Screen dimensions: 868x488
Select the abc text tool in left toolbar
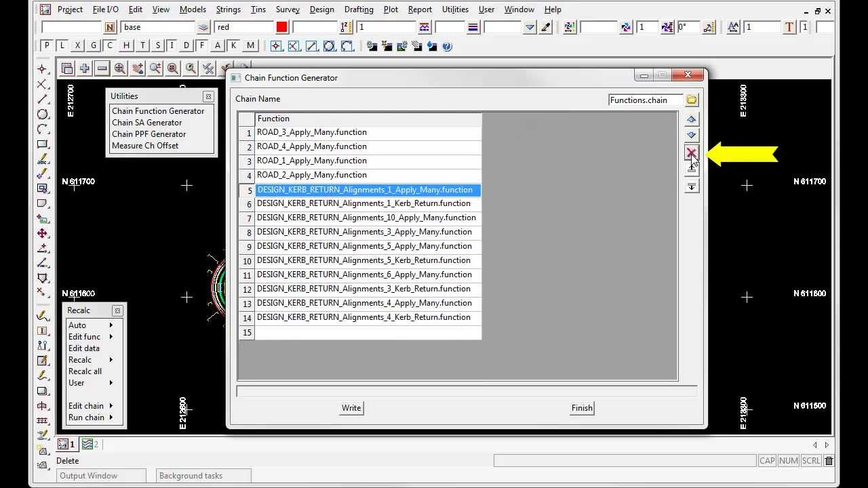43,159
